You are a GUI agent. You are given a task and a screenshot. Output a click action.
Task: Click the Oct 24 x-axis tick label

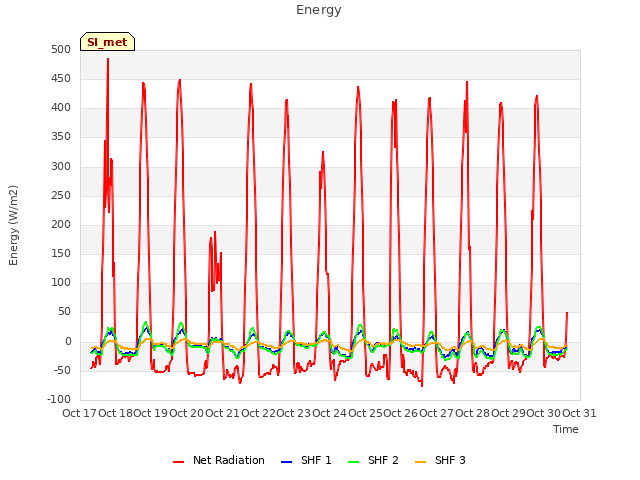pyautogui.click(x=329, y=413)
